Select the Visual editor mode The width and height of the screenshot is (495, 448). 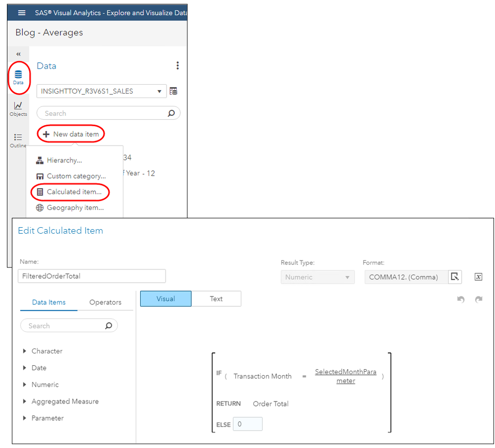click(165, 299)
